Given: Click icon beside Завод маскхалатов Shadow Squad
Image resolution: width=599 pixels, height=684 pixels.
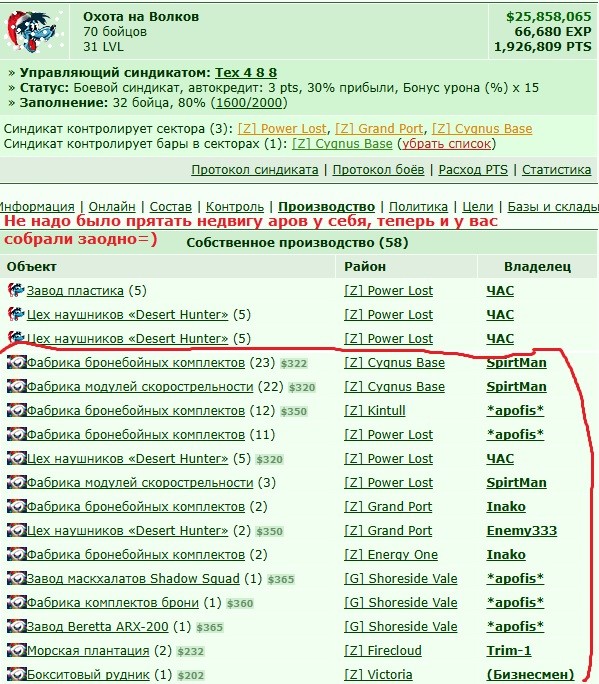Looking at the screenshot, I should 17,578.
